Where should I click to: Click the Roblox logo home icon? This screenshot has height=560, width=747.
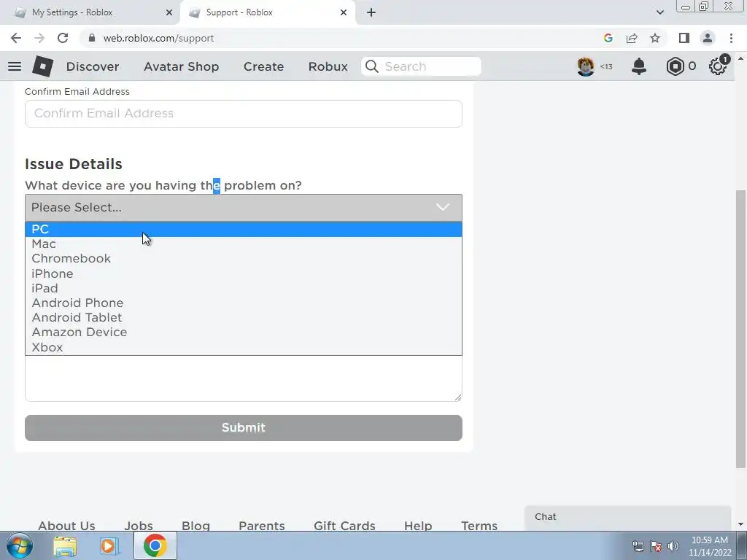42,66
